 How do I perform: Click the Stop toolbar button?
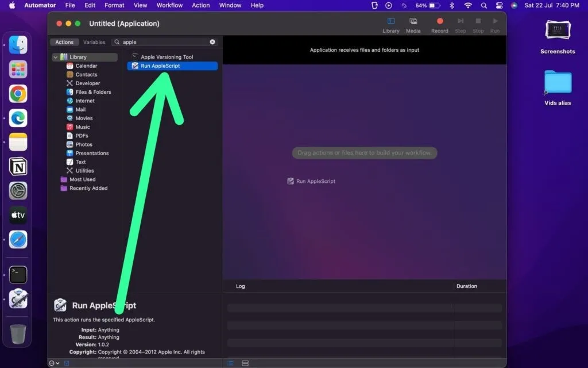click(478, 25)
